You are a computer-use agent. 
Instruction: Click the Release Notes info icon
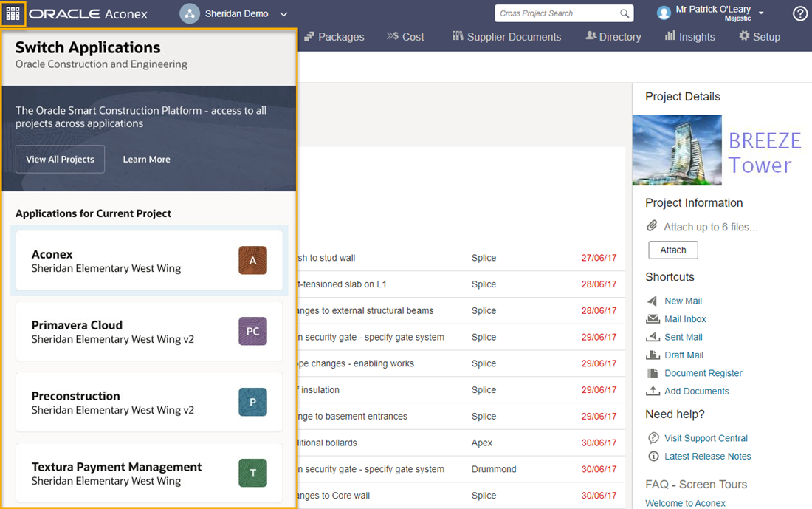click(x=653, y=456)
